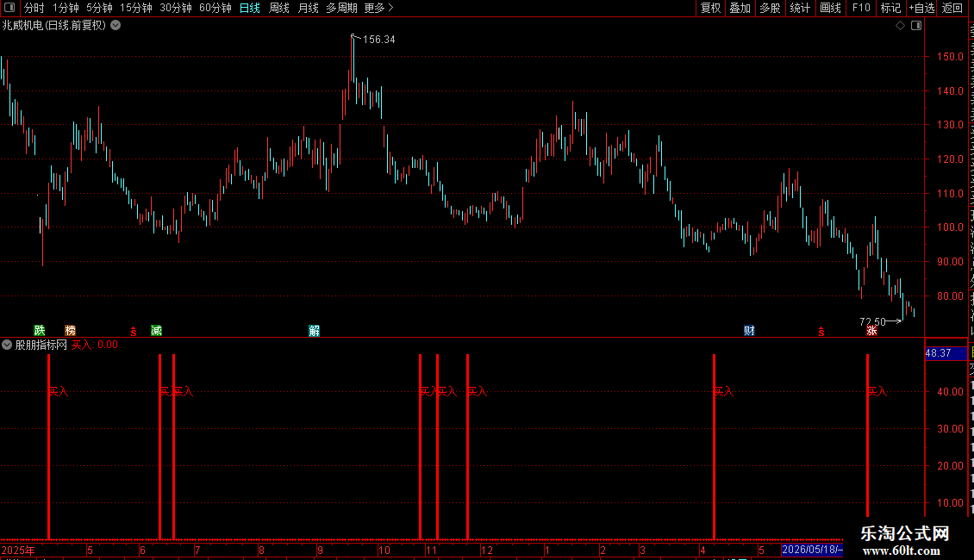974x560 pixels.
Task: Open the 统计 statistics tool
Action: click(799, 8)
